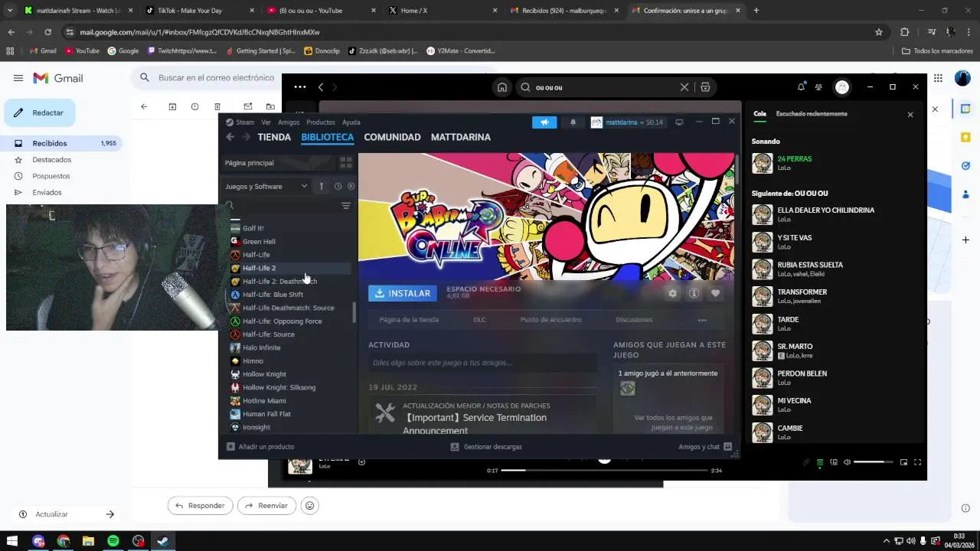Open Spotify what's new bell
980x551 pixels.
(801, 87)
